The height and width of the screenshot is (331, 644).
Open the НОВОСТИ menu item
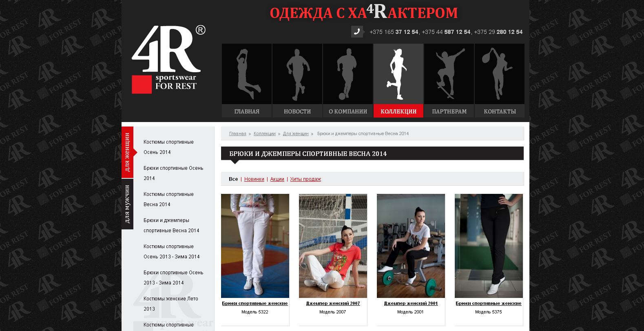297,111
